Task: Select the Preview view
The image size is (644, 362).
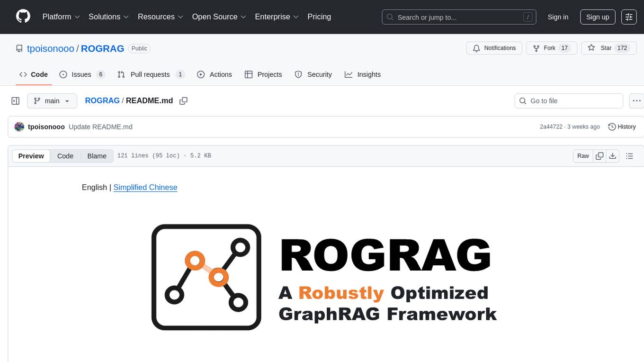Action: pyautogui.click(x=31, y=156)
